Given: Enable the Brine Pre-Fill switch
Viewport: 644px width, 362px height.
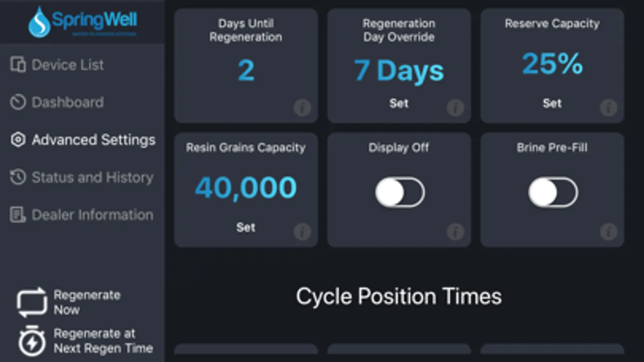Looking at the screenshot, I should click(553, 192).
